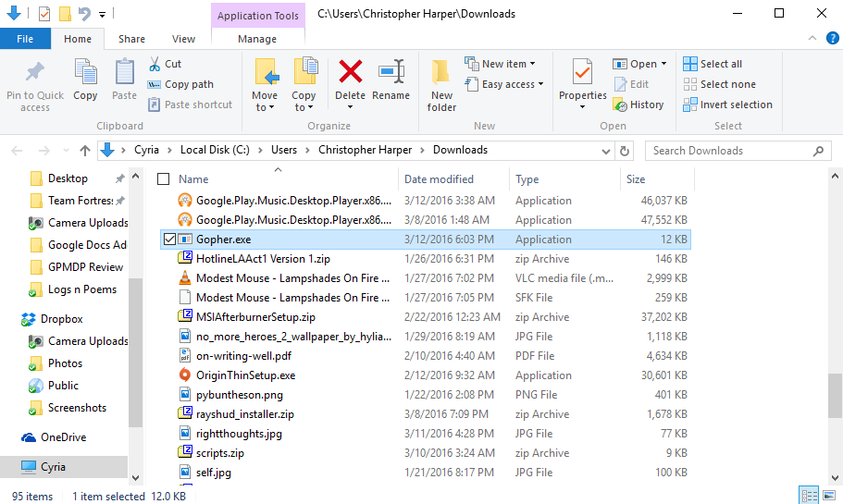
Task: Open Customize Quick Access Toolbar dropdown
Action: (x=102, y=15)
